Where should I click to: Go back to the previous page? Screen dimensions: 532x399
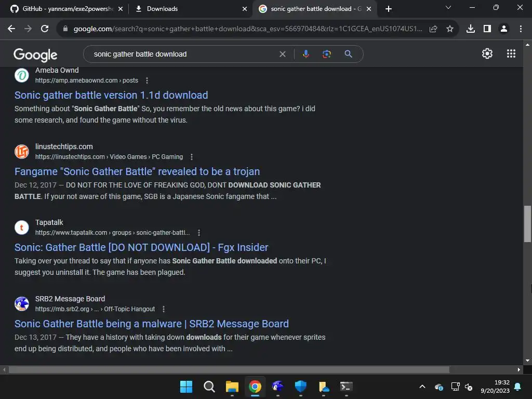(11, 29)
